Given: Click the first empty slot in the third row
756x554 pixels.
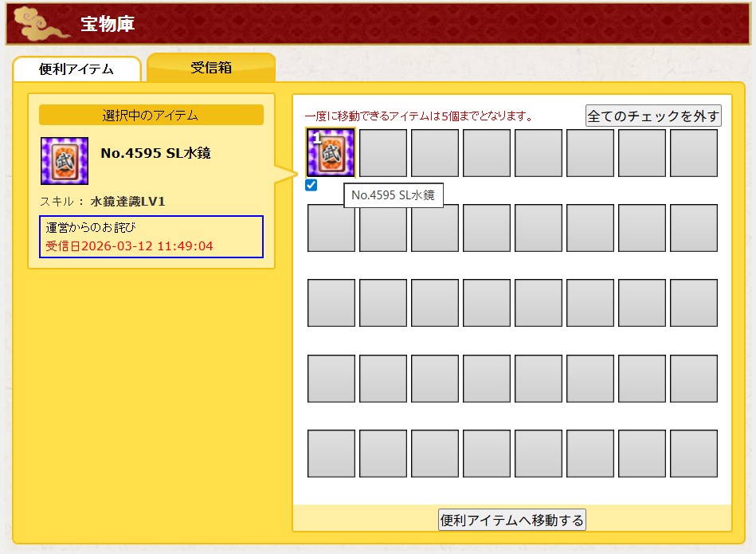Looking at the screenshot, I should click(x=331, y=303).
